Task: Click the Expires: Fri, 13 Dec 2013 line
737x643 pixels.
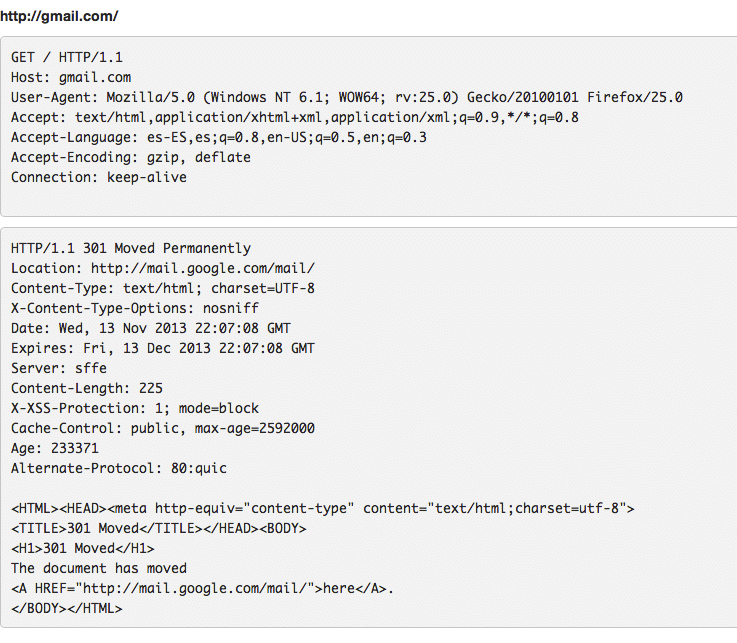Action: pyautogui.click(x=163, y=348)
